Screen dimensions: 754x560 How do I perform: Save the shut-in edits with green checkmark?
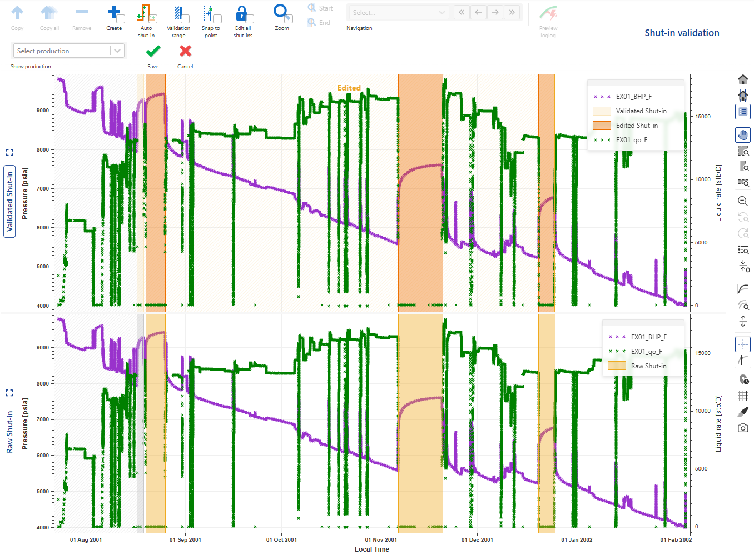tap(153, 52)
